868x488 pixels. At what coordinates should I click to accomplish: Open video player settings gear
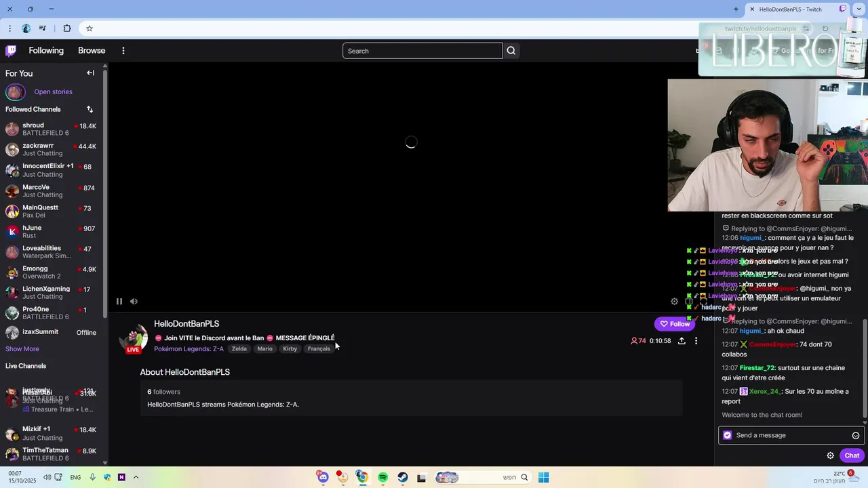coord(674,302)
